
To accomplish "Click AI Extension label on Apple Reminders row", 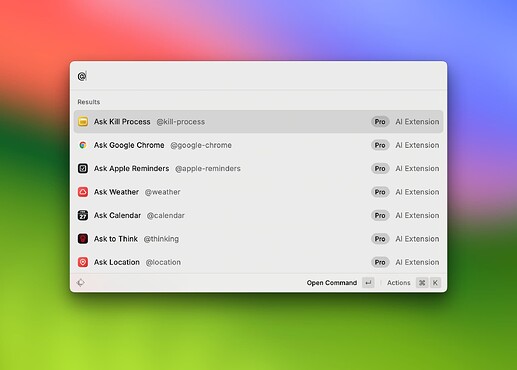I will pos(417,168).
